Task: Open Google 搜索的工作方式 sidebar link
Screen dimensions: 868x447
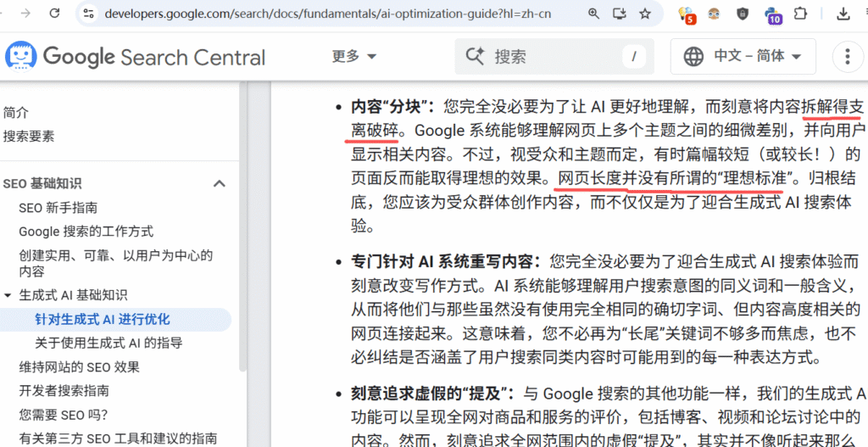Action: point(86,231)
